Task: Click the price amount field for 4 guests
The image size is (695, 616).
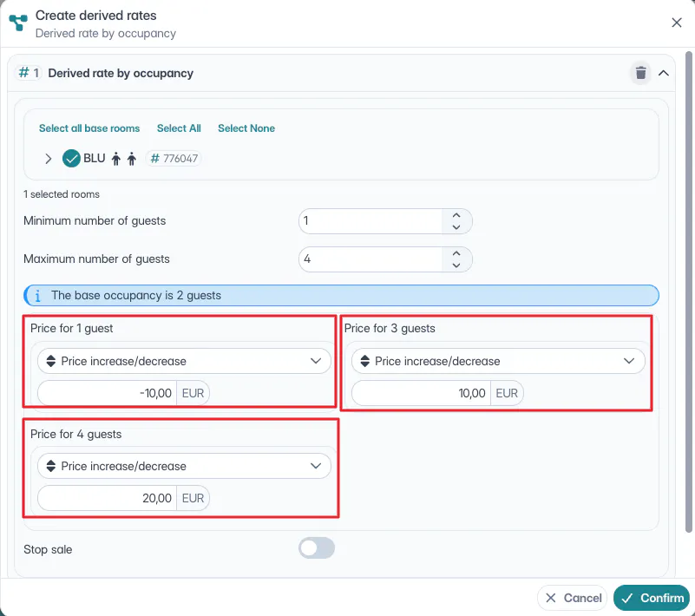Action: pyautogui.click(x=108, y=498)
